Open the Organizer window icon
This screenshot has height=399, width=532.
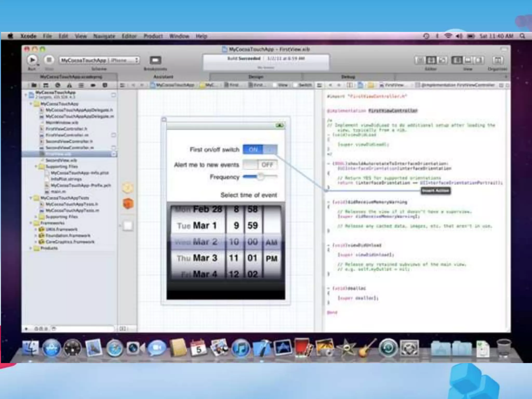click(497, 61)
